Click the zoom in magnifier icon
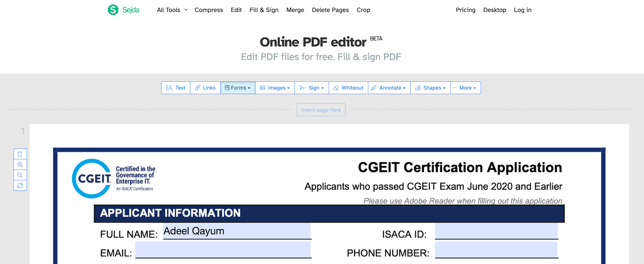The width and height of the screenshot is (644, 264). [x=20, y=165]
